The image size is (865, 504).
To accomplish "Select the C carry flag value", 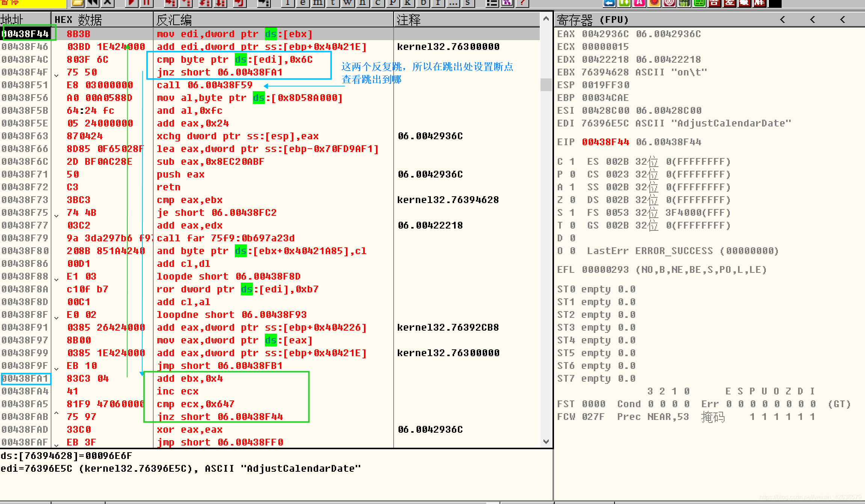I will (x=572, y=162).
